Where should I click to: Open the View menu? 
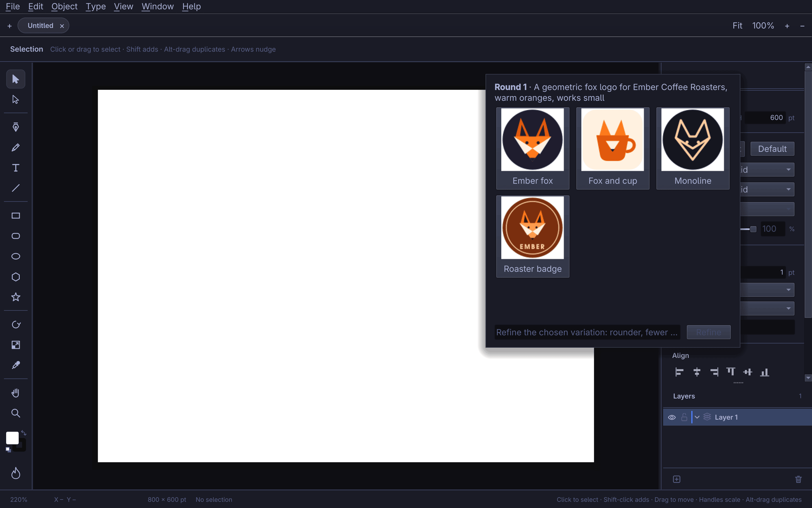(123, 6)
